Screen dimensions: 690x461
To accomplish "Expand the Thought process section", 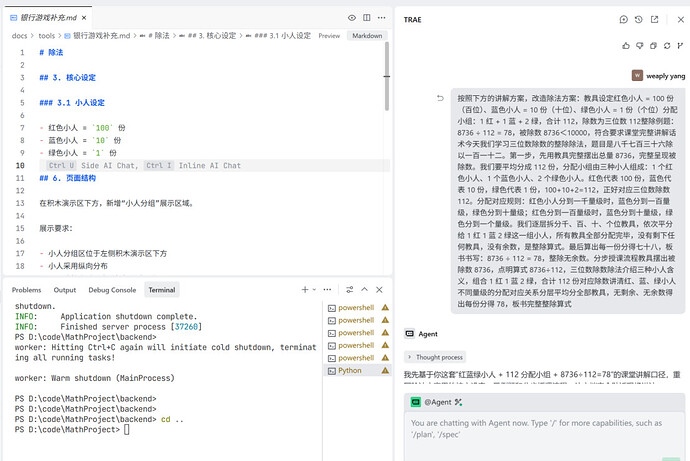I will (x=435, y=357).
